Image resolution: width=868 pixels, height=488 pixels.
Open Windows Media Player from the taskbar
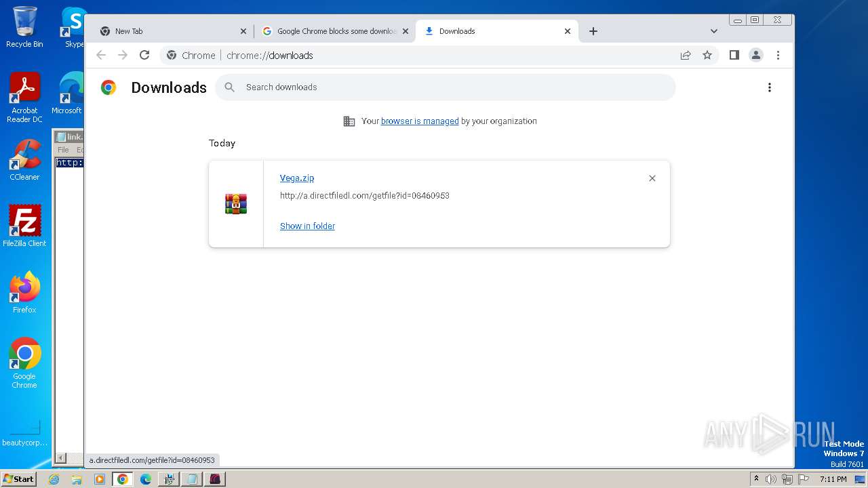tap(100, 479)
